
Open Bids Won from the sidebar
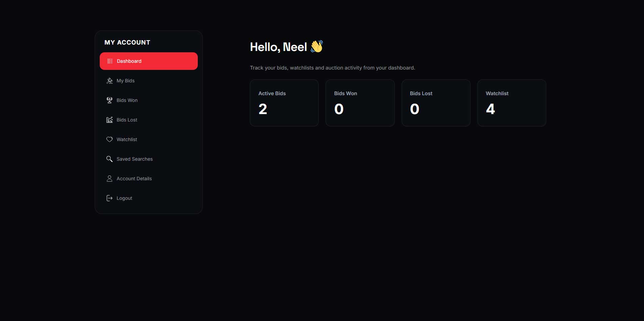(x=149, y=100)
